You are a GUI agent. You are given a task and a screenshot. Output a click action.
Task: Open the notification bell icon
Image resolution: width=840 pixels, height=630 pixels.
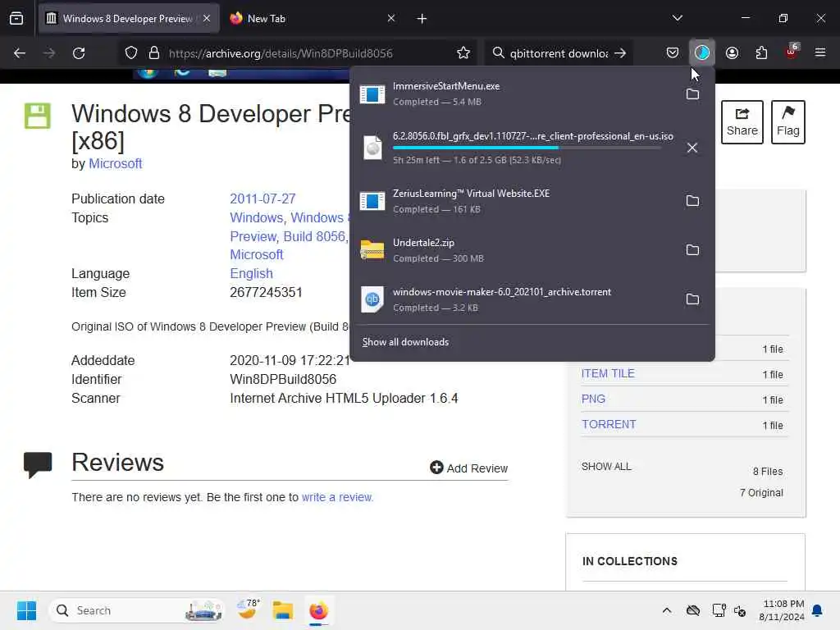click(818, 610)
